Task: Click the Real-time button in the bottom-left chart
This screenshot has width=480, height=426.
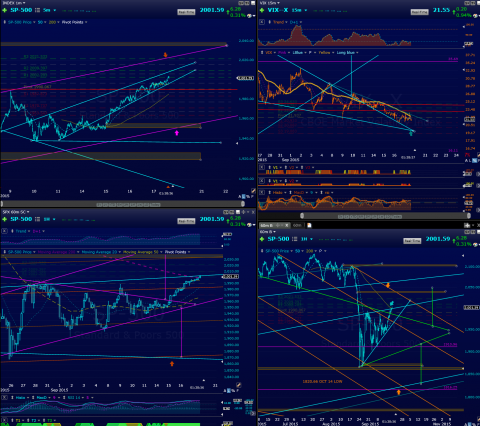Action: click(186, 221)
